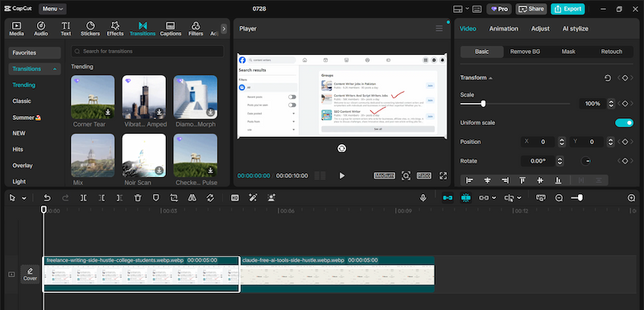The image size is (644, 310).
Task: Open the Media panel
Action: pyautogui.click(x=16, y=29)
